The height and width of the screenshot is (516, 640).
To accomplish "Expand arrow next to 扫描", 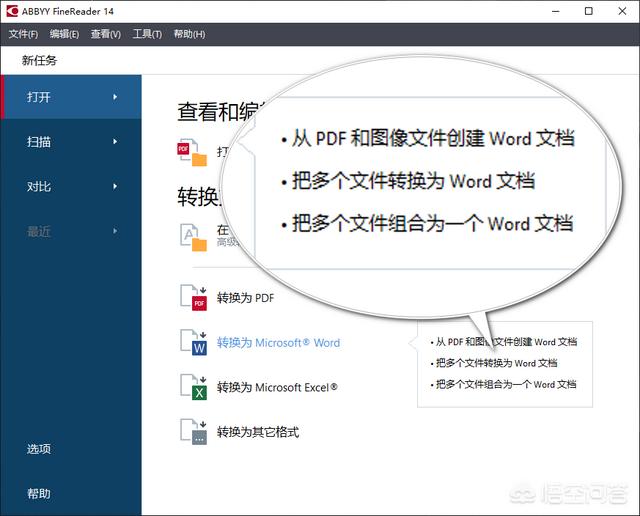I will pyautogui.click(x=115, y=142).
